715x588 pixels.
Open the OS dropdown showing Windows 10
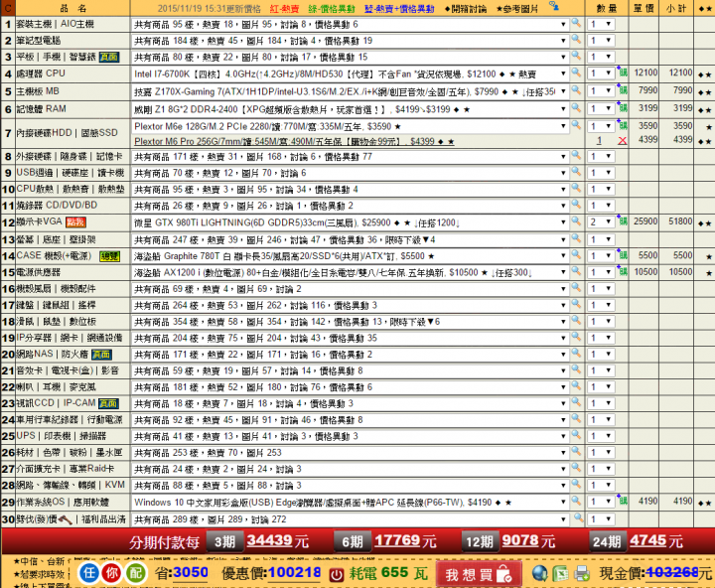point(351,503)
